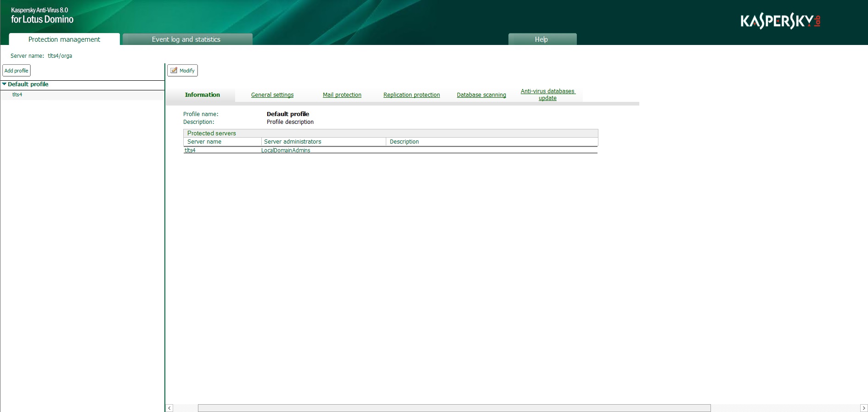
Task: Click the server name tlts4/orga text
Action: [x=60, y=56]
